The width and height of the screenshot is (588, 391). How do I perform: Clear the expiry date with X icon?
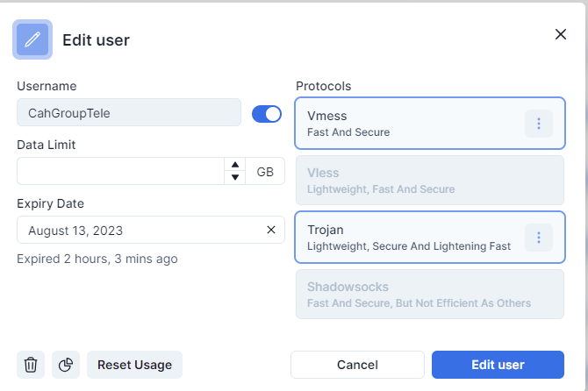click(x=271, y=231)
